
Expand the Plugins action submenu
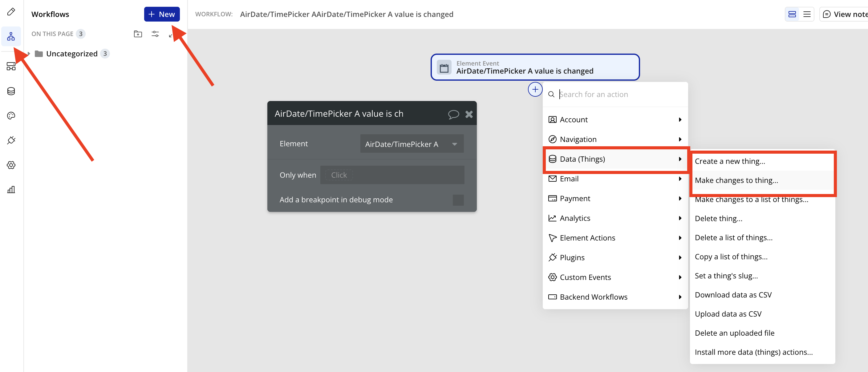tap(615, 258)
